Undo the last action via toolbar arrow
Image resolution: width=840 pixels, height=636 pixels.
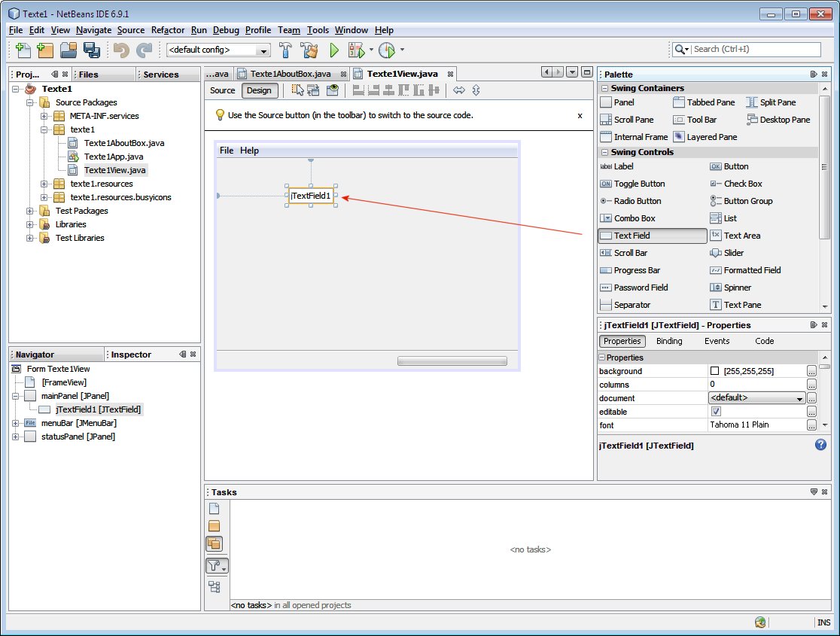click(x=122, y=50)
